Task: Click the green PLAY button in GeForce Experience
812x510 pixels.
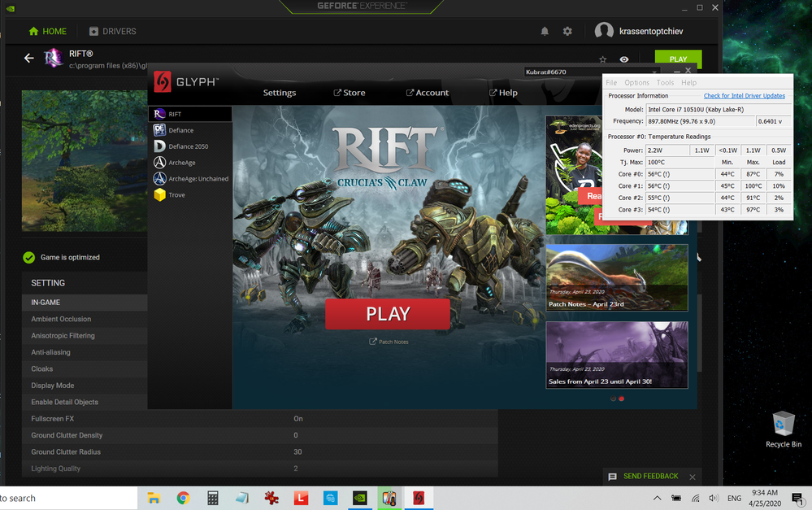Action: (x=678, y=59)
